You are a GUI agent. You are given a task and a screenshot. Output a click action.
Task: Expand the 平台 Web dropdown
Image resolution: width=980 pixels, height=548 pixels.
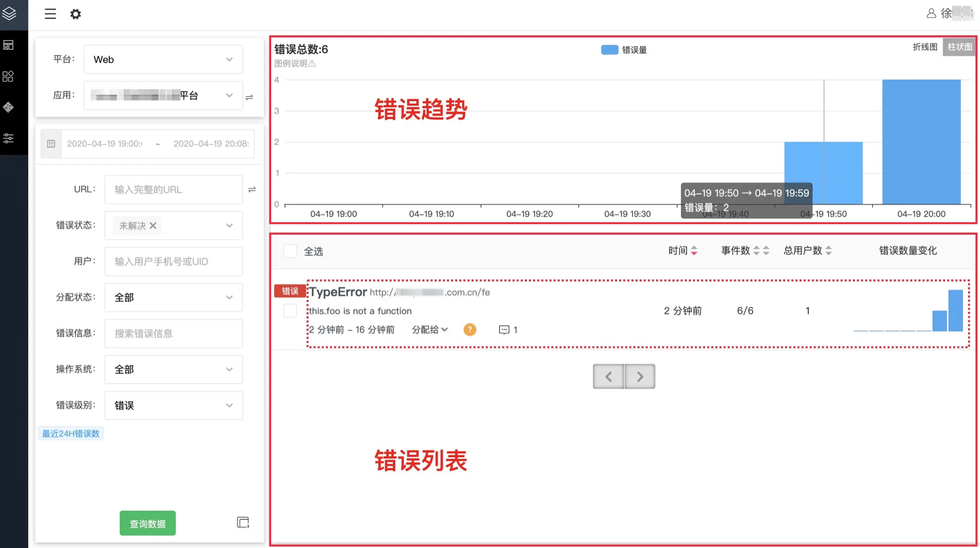point(163,59)
